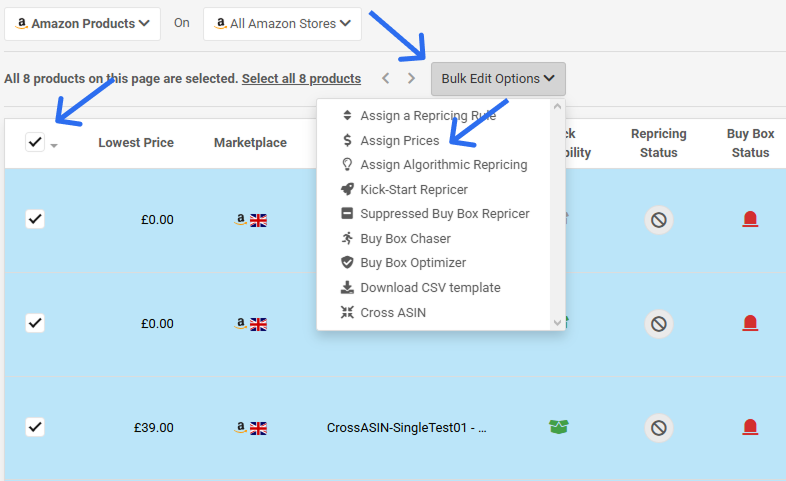Uncheck the second £0.00 product row checkbox
Image resolution: width=786 pixels, height=481 pixels.
[35, 323]
